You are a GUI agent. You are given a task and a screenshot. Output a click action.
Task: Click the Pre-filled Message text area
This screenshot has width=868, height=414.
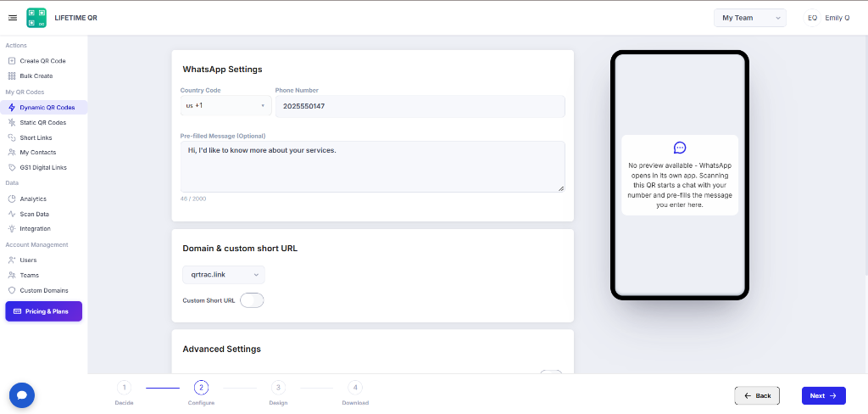[x=373, y=167]
